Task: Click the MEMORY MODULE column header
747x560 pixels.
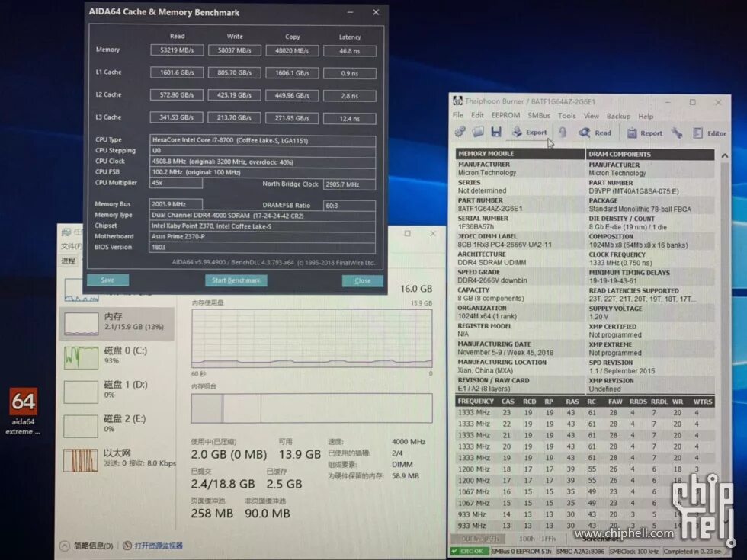Action: point(520,154)
